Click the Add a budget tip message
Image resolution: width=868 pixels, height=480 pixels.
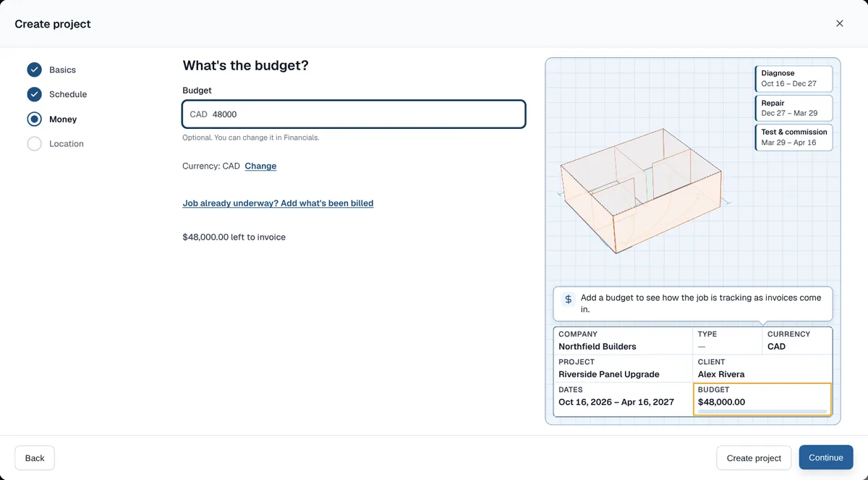tap(701, 303)
